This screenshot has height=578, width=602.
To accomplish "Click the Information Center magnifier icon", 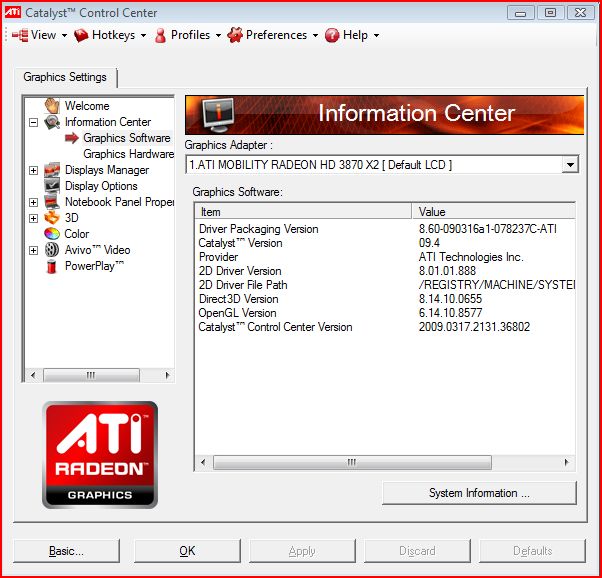I will click(52, 122).
